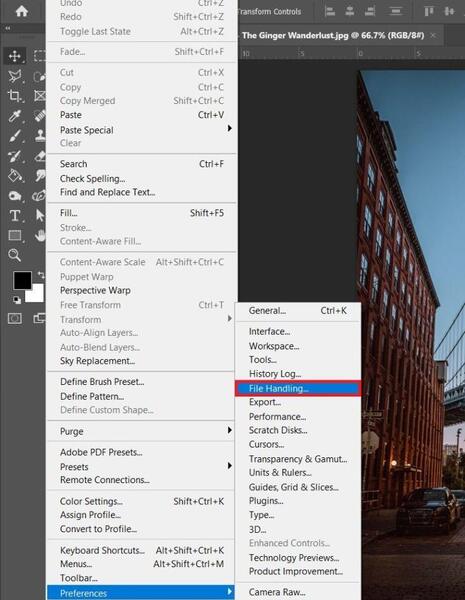Open background color picker (white swatch)
This screenshot has height=600, width=465.
37,294
